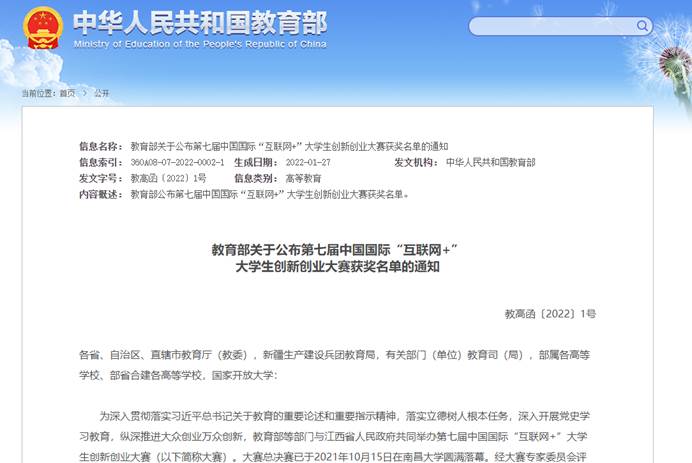Click the 信息类别 value 高等教育

[x=304, y=178]
